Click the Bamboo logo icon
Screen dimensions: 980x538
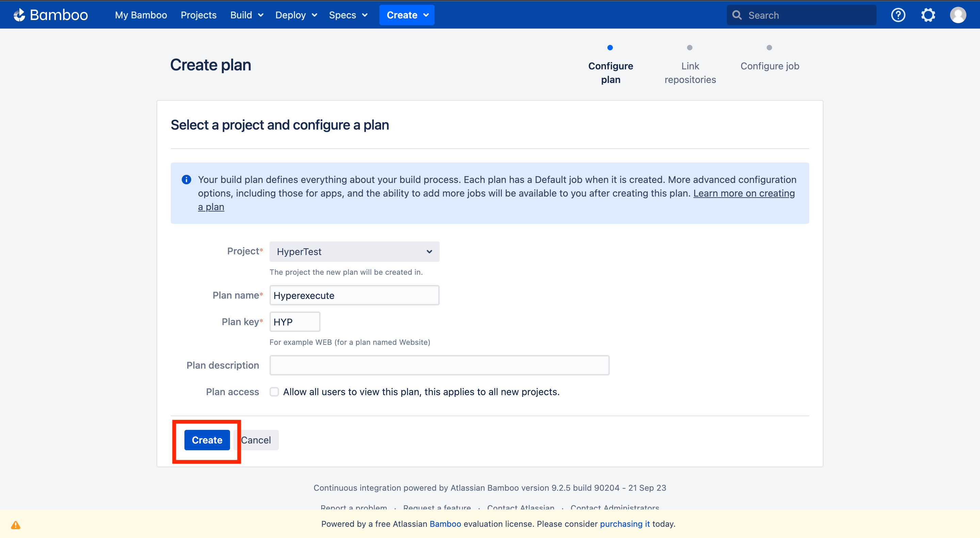[x=19, y=15]
